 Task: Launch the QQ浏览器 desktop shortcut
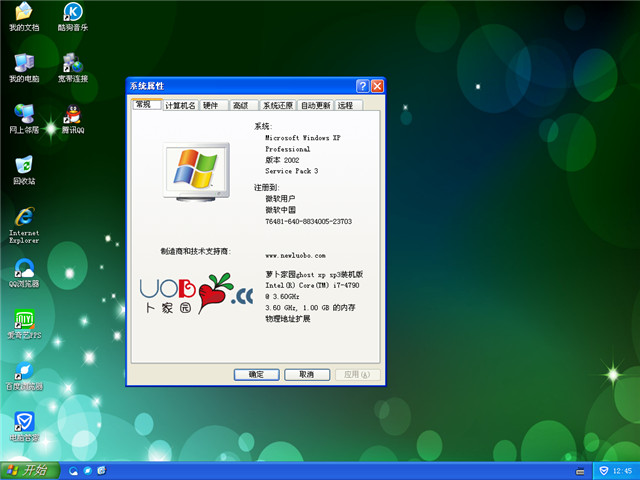coord(24,273)
